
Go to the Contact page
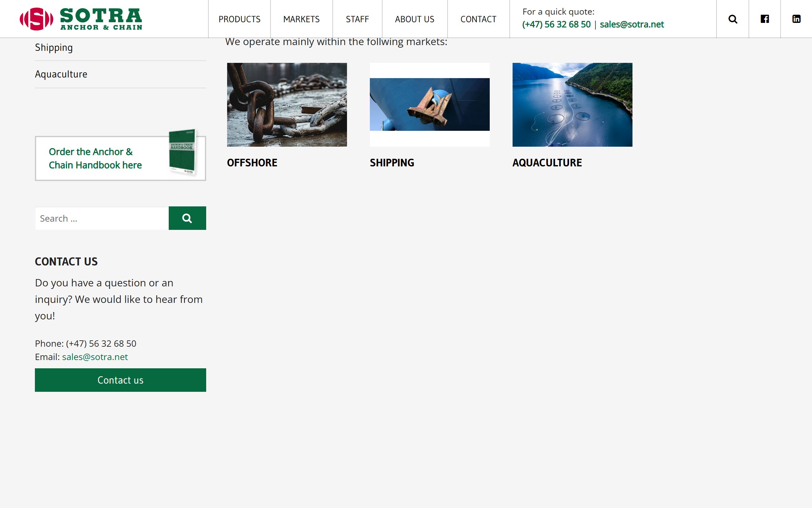478,19
